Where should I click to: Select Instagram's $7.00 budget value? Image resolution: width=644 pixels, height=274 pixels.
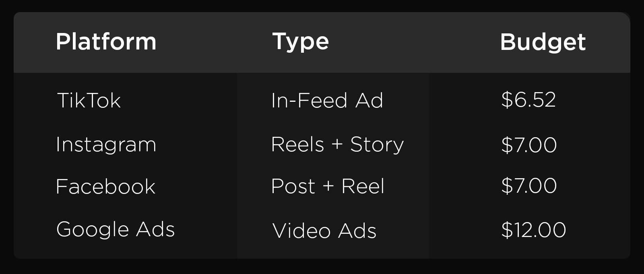point(529,145)
